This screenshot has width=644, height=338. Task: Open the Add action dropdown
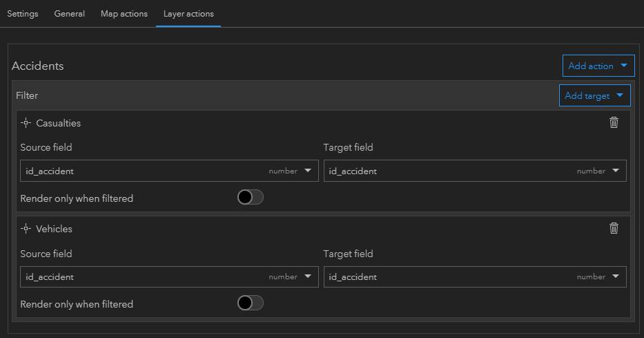(x=598, y=66)
